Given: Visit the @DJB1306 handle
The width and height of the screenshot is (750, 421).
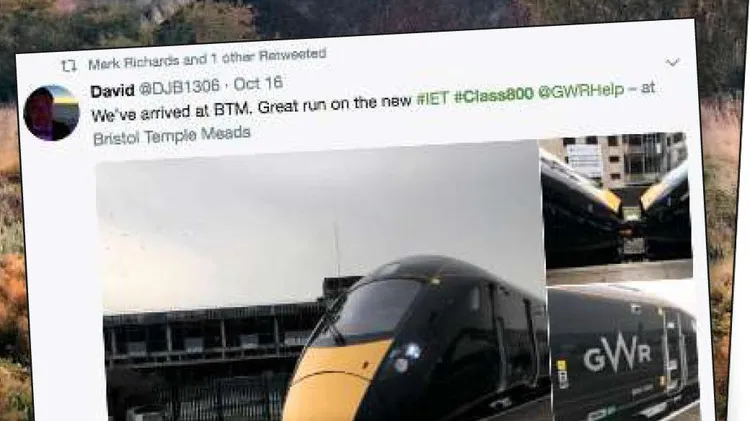Looking at the screenshot, I should point(179,87).
